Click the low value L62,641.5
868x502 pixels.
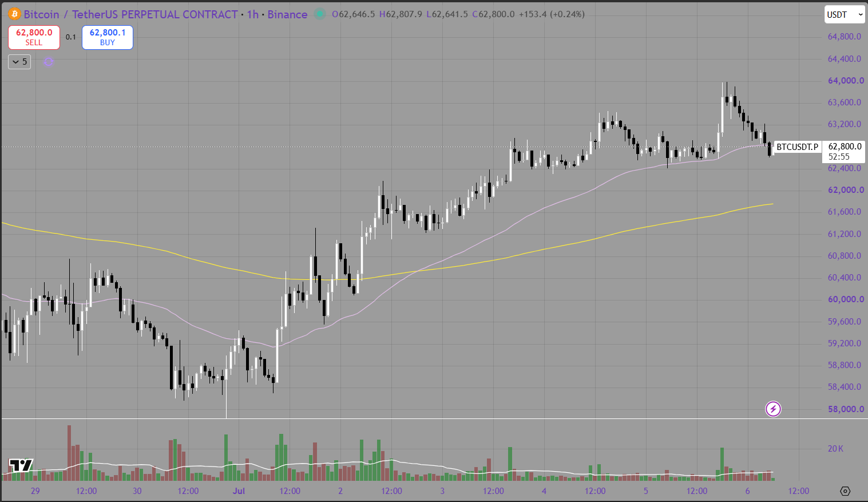coord(447,14)
